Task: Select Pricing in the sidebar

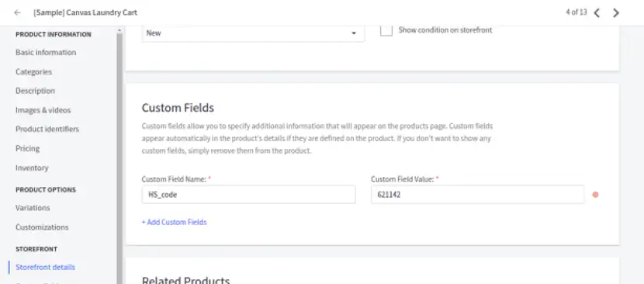Action: point(27,148)
